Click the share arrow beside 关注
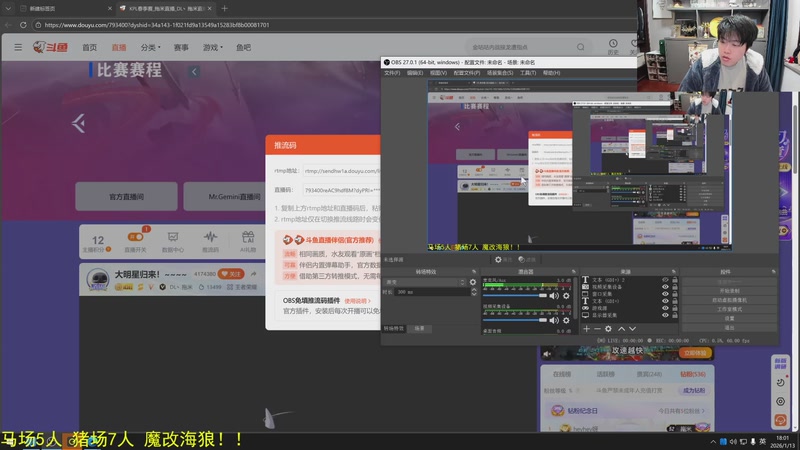The width and height of the screenshot is (800, 450). (x=254, y=274)
